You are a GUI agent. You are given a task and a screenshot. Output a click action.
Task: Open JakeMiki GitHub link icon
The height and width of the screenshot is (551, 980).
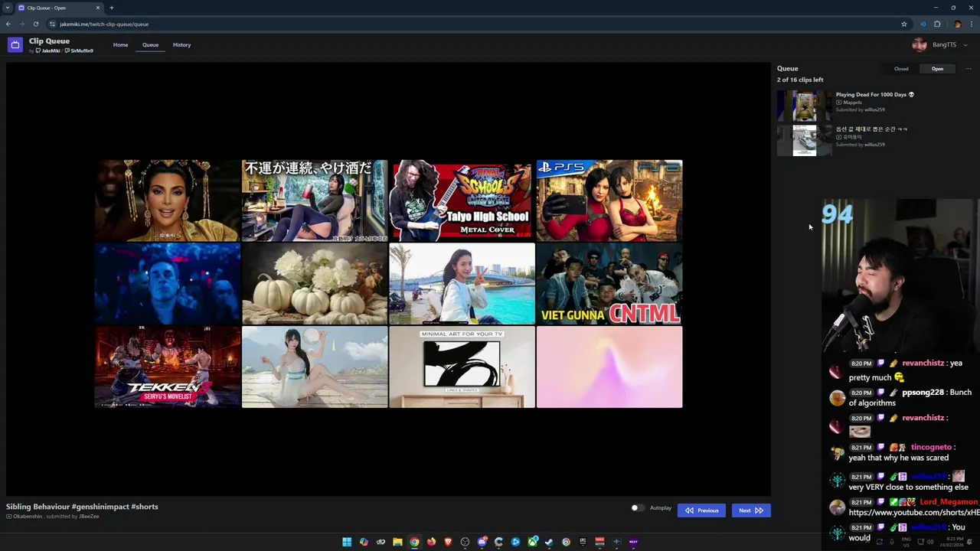coord(38,51)
